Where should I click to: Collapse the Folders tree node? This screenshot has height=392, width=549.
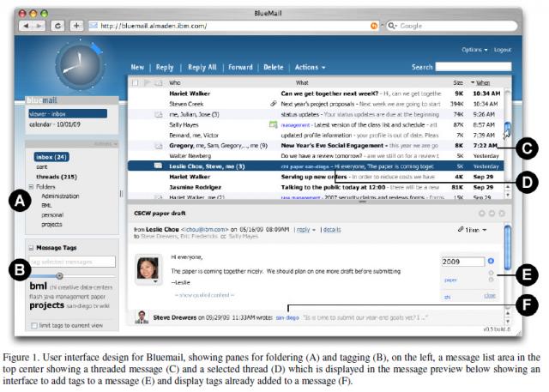31,187
